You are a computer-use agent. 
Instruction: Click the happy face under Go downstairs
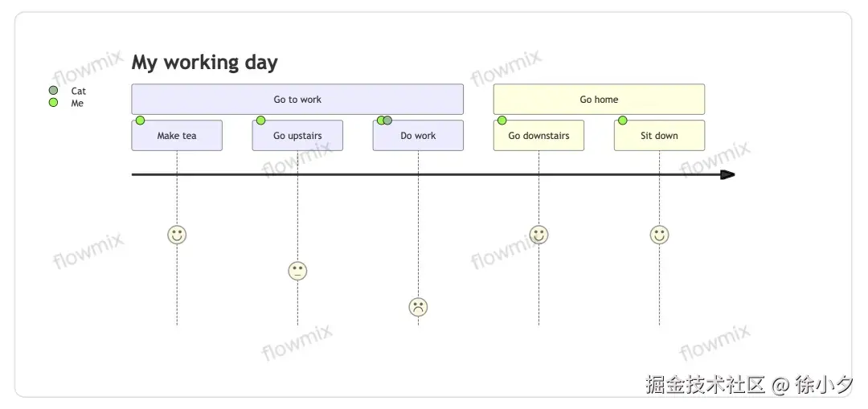(538, 235)
